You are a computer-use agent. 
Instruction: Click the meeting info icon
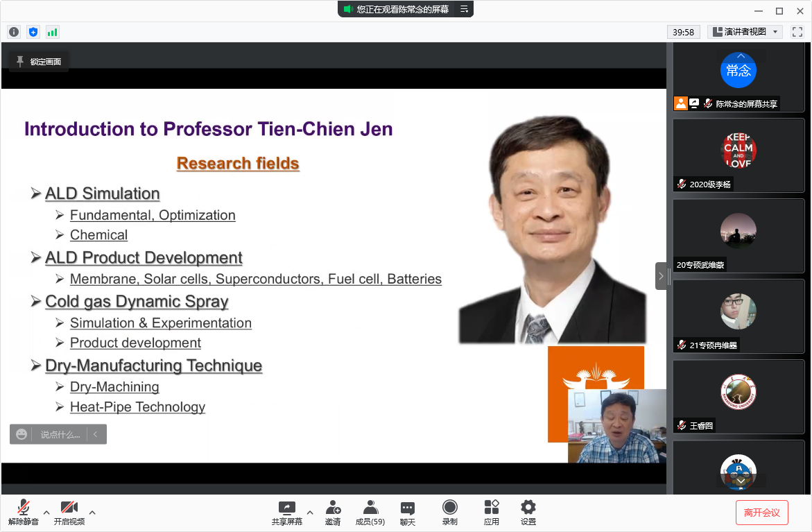click(14, 32)
